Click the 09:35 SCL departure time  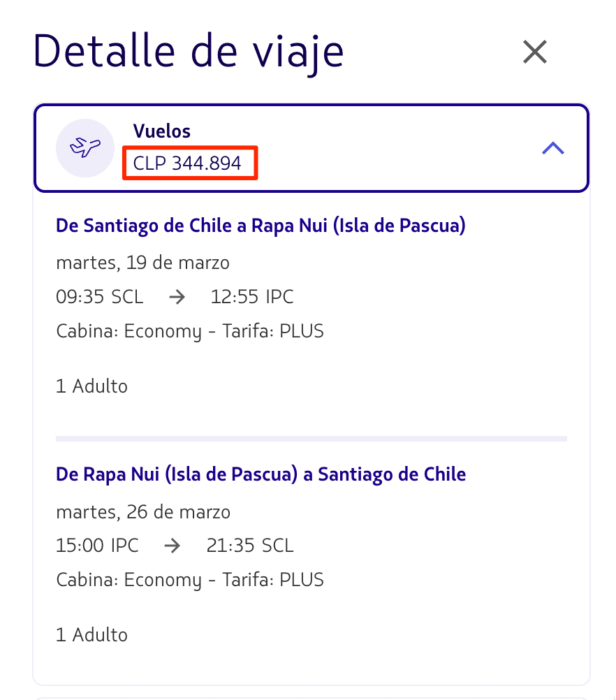(x=100, y=297)
